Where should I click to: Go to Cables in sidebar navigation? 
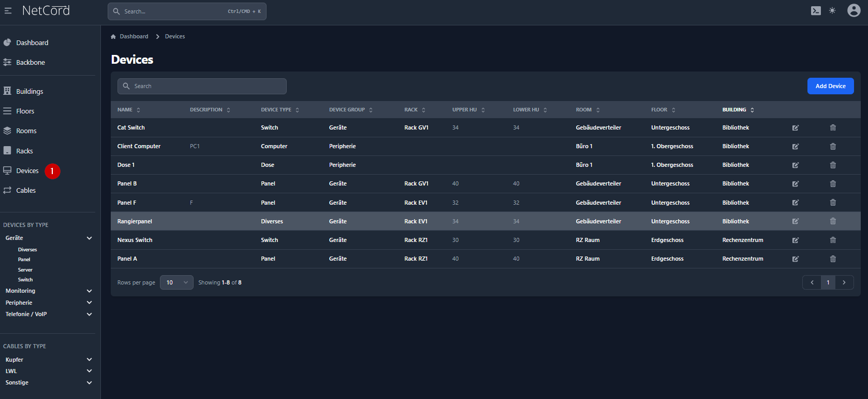(x=26, y=191)
